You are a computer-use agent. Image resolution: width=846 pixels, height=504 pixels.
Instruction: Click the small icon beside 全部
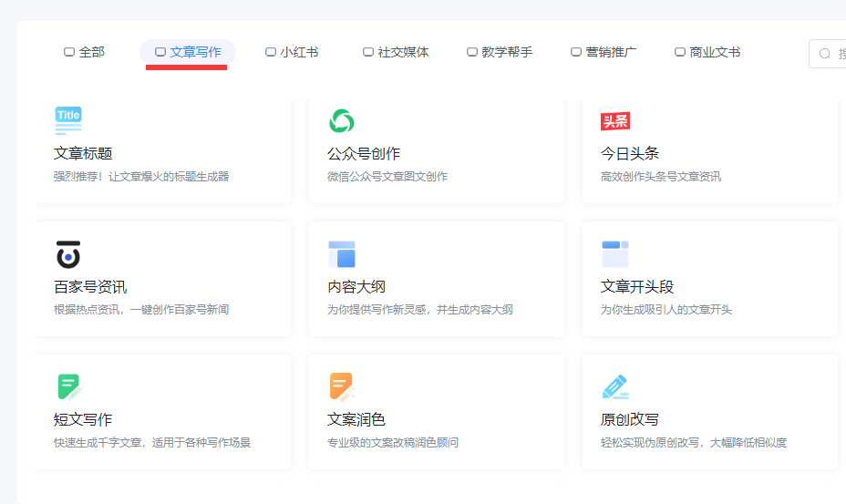click(x=69, y=52)
